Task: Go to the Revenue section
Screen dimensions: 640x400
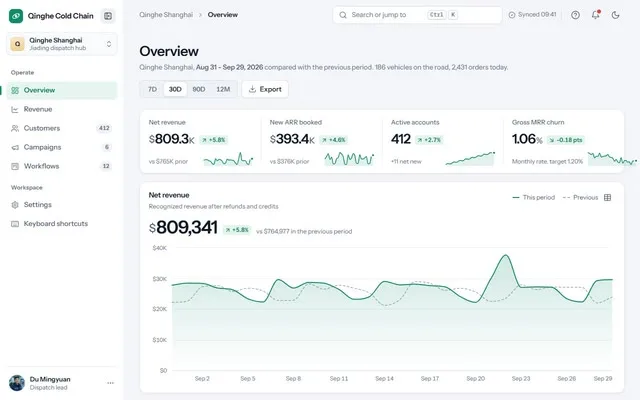Action: [x=62, y=109]
